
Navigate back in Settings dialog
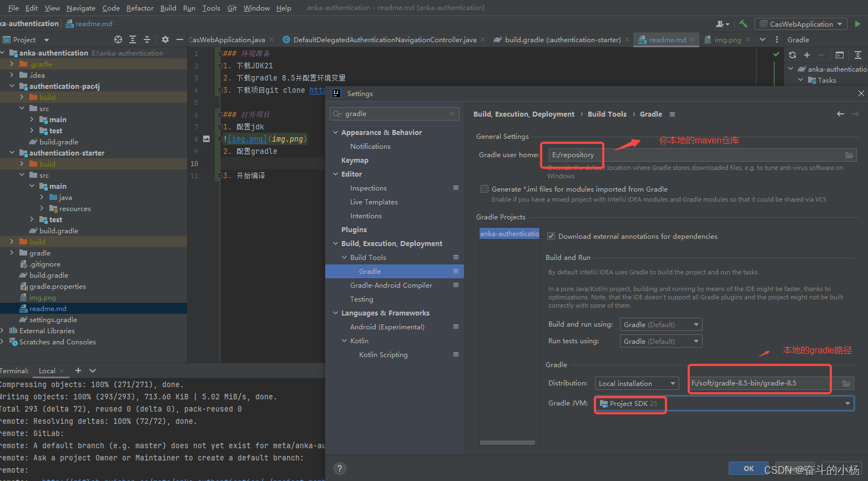click(840, 114)
